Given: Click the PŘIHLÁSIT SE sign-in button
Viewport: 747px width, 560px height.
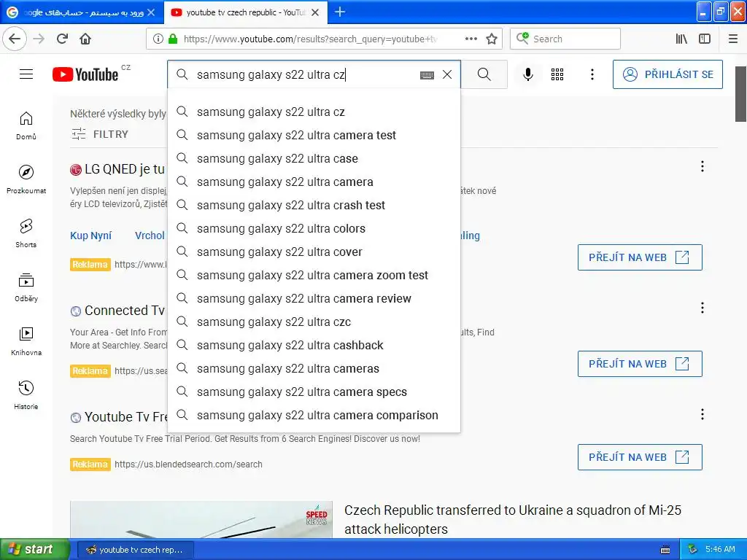Looking at the screenshot, I should (x=667, y=74).
